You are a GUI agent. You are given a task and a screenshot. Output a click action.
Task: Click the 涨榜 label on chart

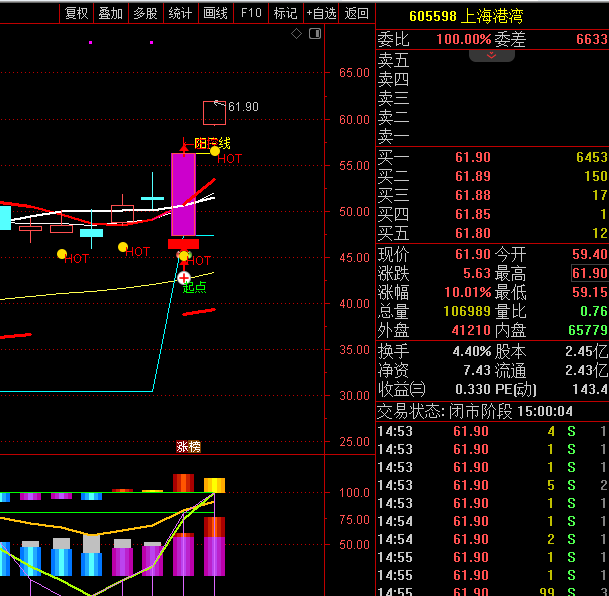(x=188, y=447)
